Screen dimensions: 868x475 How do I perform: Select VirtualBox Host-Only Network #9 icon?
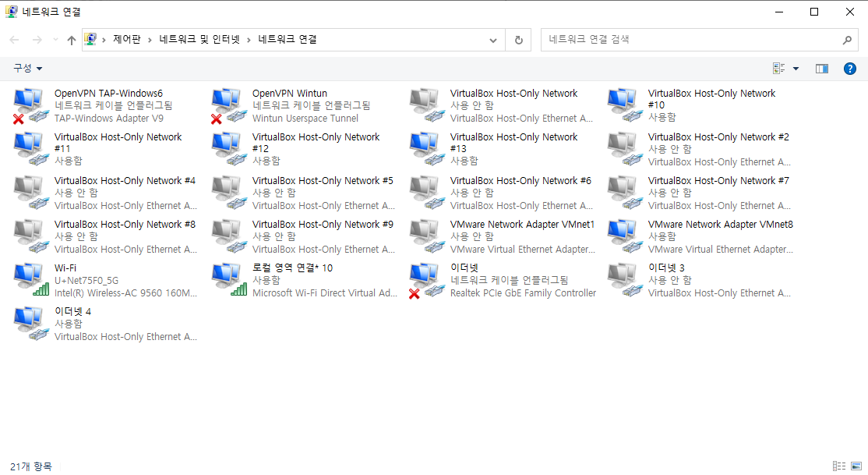coord(229,236)
